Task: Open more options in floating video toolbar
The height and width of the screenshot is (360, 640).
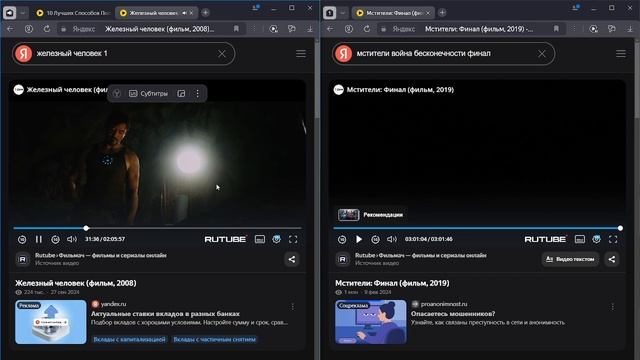Action: [x=198, y=93]
